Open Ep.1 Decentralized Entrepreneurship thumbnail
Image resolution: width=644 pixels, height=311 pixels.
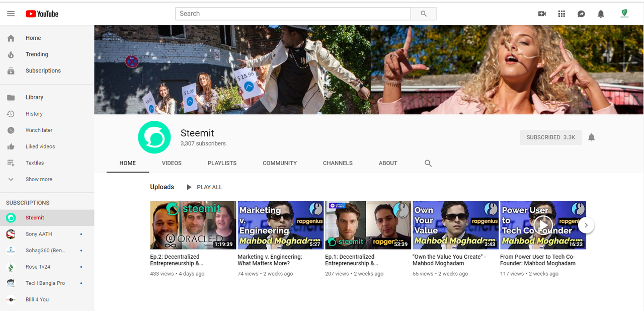[x=368, y=225]
